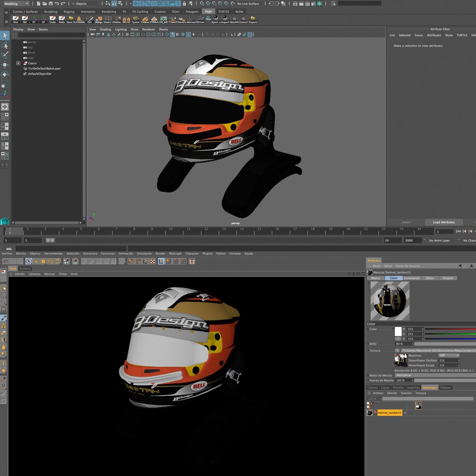Viewport: 476px width, 476px height.
Task: Click the Iluminación material button
Action: (412, 278)
